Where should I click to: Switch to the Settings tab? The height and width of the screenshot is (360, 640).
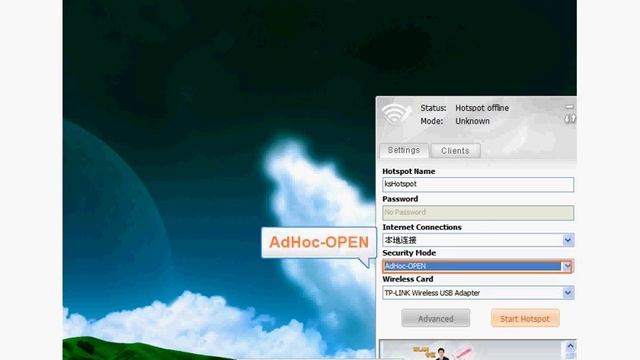[404, 150]
